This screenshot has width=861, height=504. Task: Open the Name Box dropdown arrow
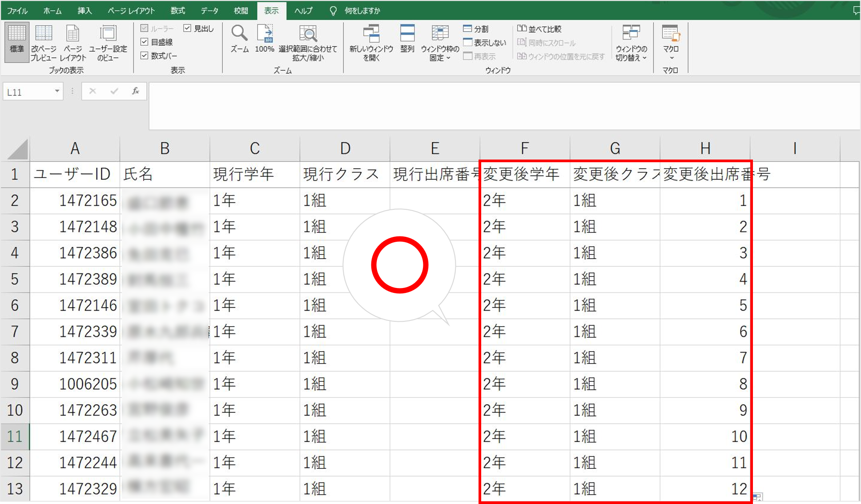(x=57, y=92)
